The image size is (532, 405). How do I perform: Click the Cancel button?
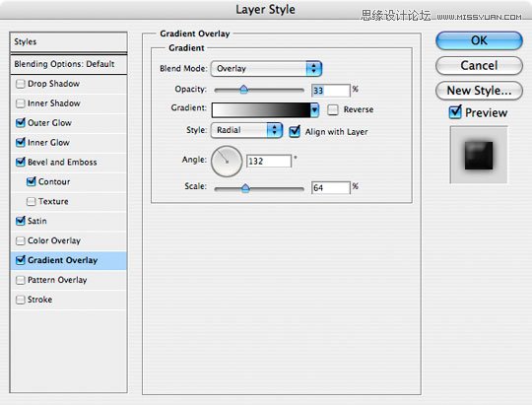click(479, 65)
